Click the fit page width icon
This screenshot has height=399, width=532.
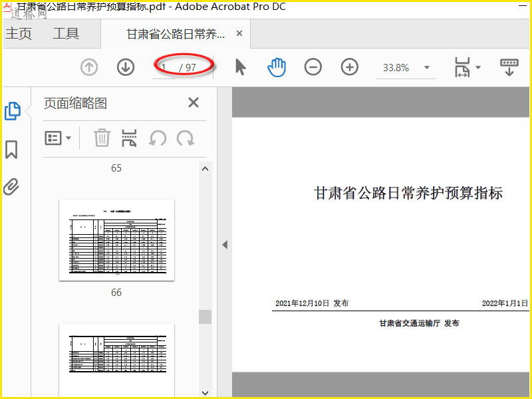point(462,67)
